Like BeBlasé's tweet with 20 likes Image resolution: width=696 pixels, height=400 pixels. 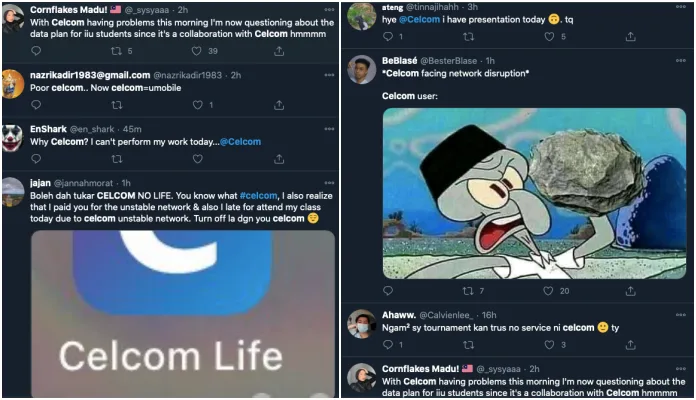[x=549, y=291]
